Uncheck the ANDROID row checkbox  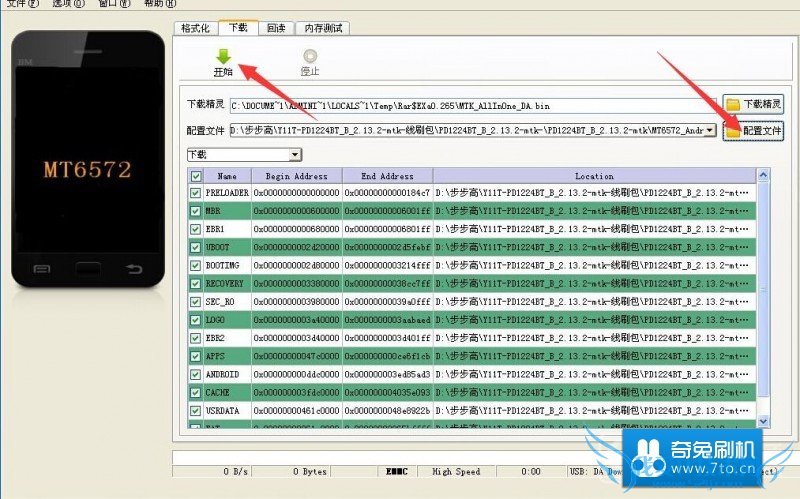195,375
